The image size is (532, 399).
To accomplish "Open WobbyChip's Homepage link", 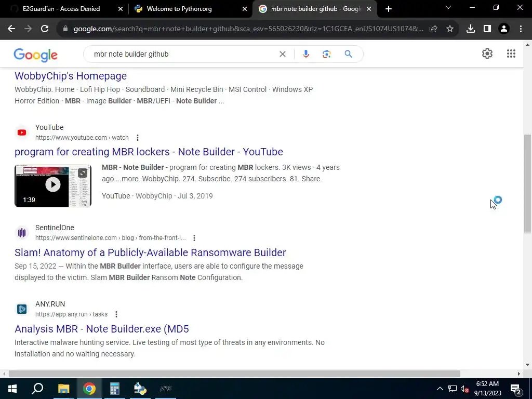I will point(71,76).
